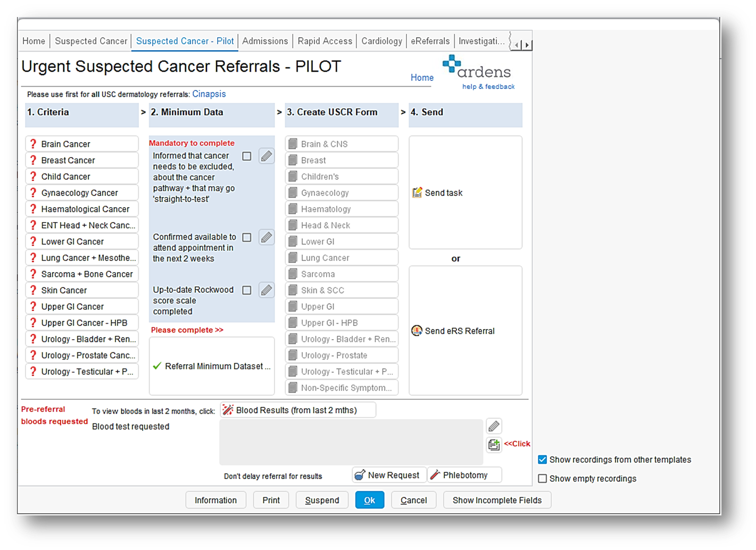Click the Cancel button

(414, 500)
